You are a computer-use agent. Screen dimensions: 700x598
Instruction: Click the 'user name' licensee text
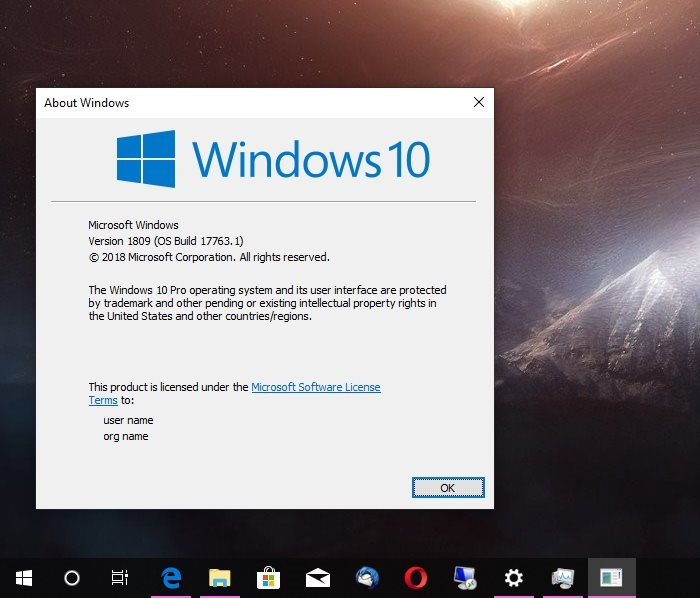[x=128, y=420]
